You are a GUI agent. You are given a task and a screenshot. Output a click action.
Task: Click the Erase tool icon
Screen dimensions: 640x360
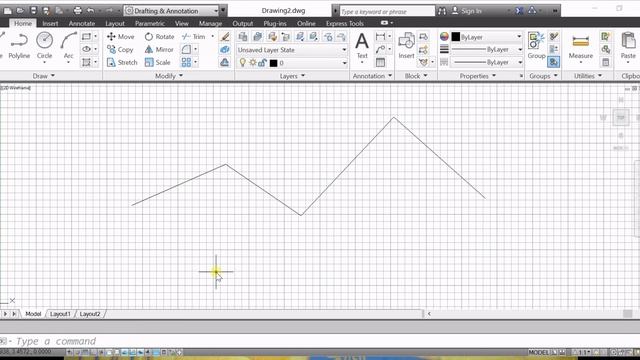(x=224, y=37)
